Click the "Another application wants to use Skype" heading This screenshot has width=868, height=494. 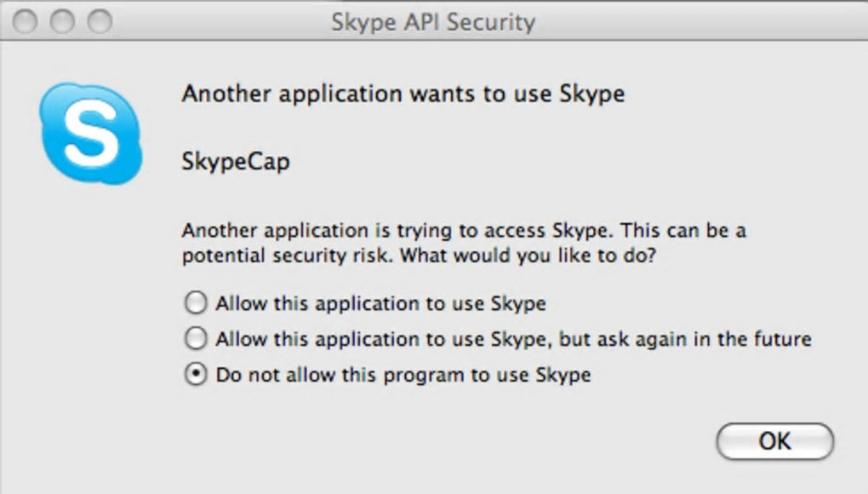[403, 93]
